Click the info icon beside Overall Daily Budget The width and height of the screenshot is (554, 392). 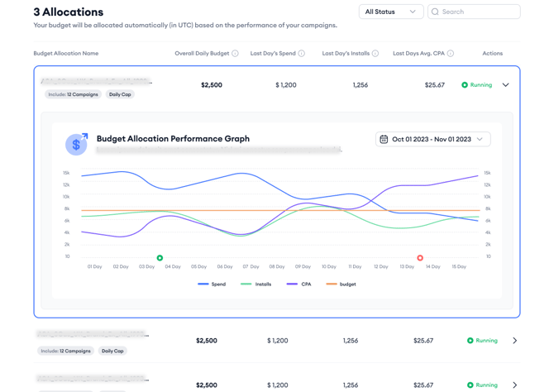235,54
